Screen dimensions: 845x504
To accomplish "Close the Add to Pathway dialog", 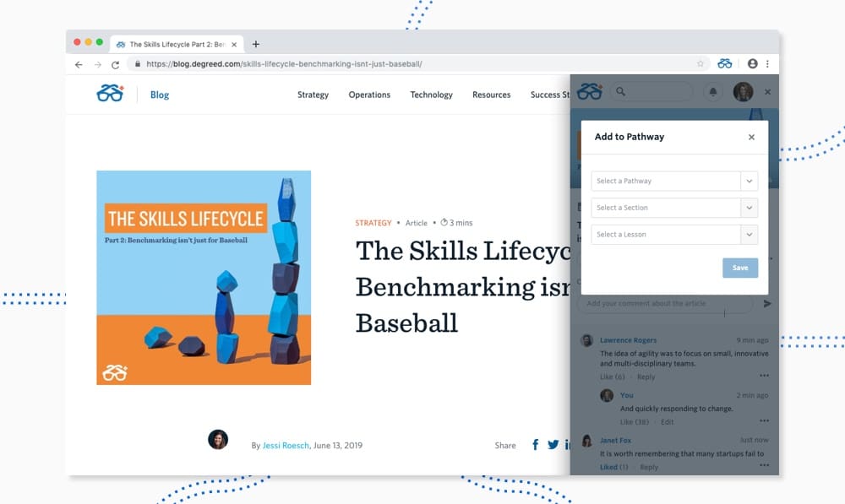I will pyautogui.click(x=751, y=138).
